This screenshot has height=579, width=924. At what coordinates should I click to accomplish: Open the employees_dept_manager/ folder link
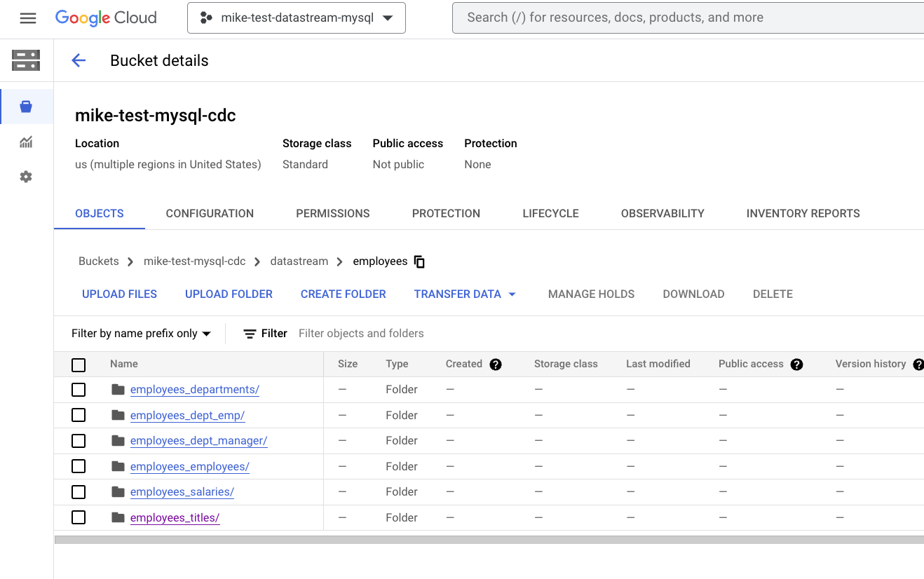[x=199, y=441]
